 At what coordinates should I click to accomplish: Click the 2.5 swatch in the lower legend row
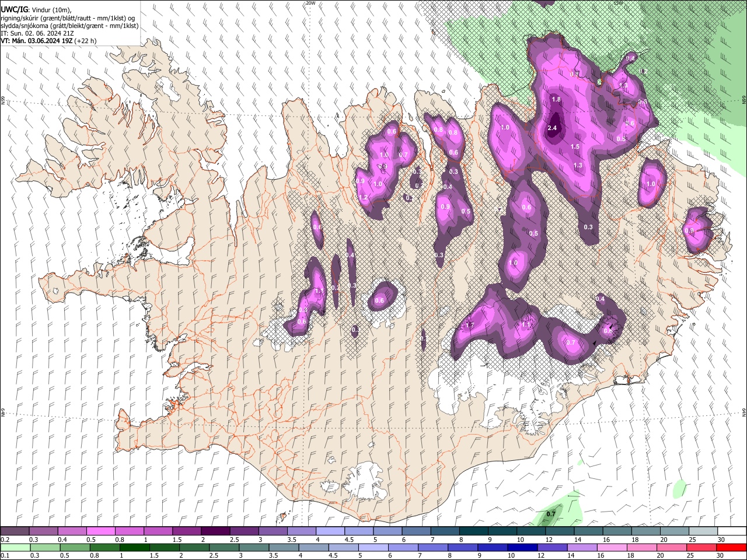click(224, 547)
